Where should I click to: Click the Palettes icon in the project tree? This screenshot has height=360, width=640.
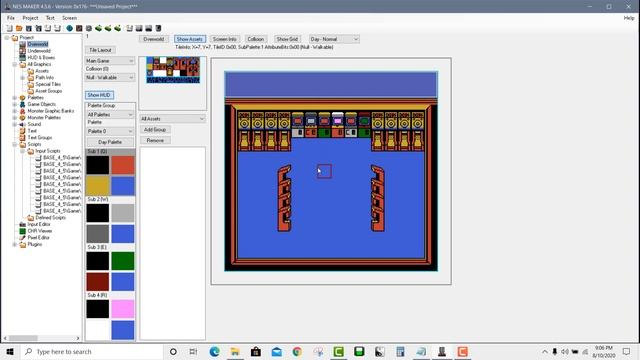22,98
